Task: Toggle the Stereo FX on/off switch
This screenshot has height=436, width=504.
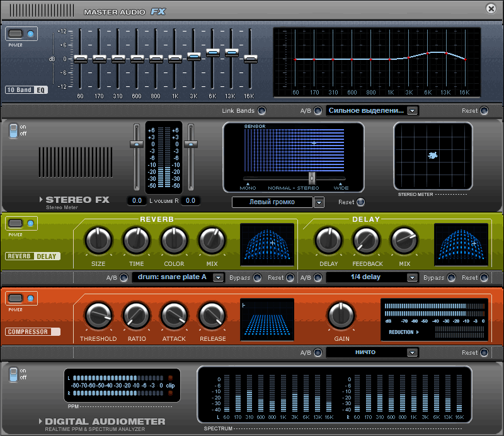Action: (x=13, y=130)
